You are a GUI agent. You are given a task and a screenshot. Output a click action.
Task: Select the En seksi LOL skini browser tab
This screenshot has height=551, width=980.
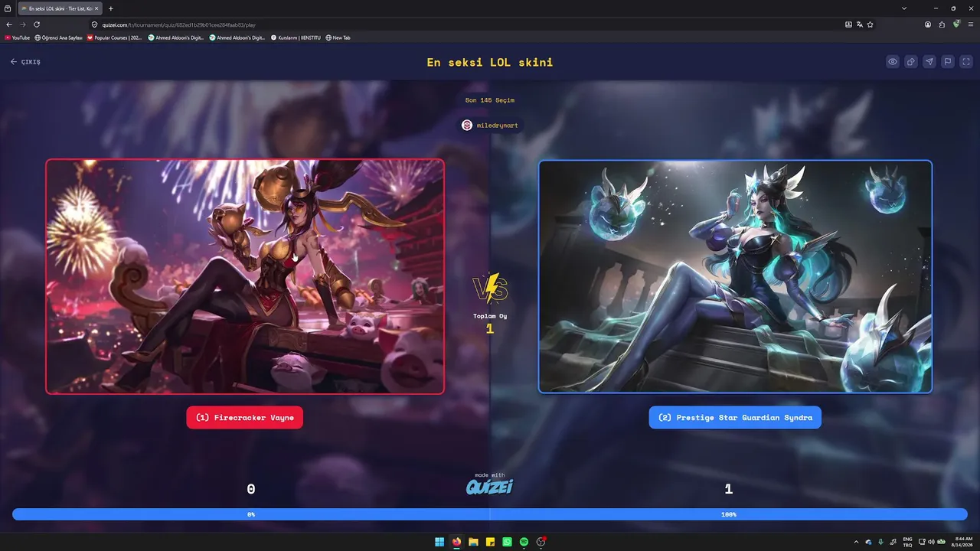pyautogui.click(x=59, y=8)
